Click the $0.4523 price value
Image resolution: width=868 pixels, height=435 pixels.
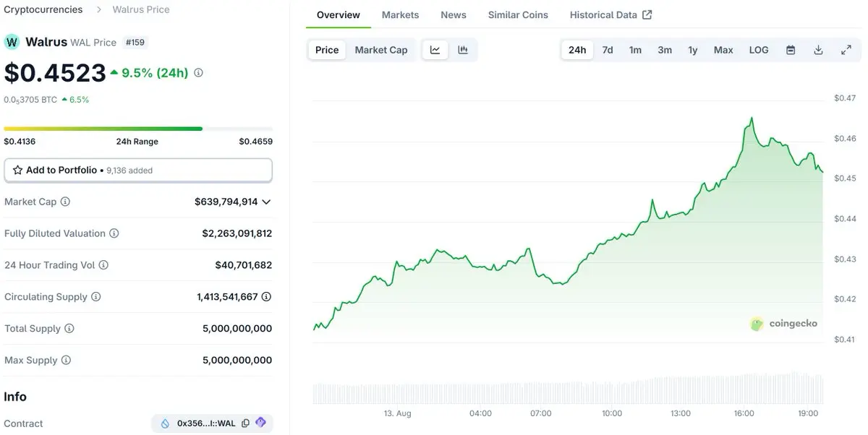click(54, 73)
